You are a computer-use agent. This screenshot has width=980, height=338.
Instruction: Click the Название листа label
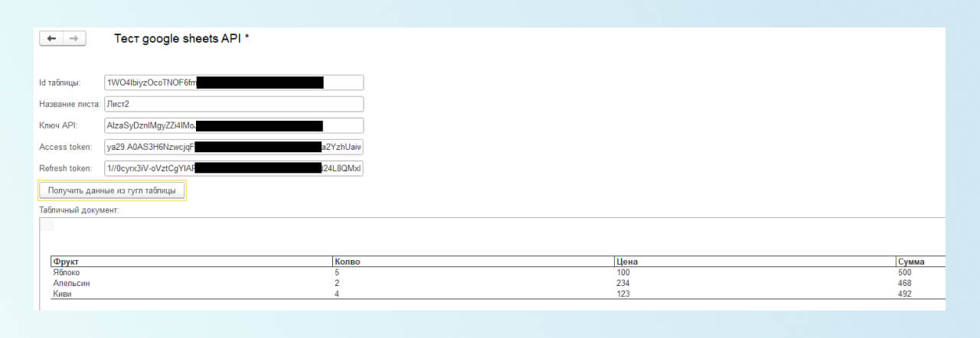(70, 104)
